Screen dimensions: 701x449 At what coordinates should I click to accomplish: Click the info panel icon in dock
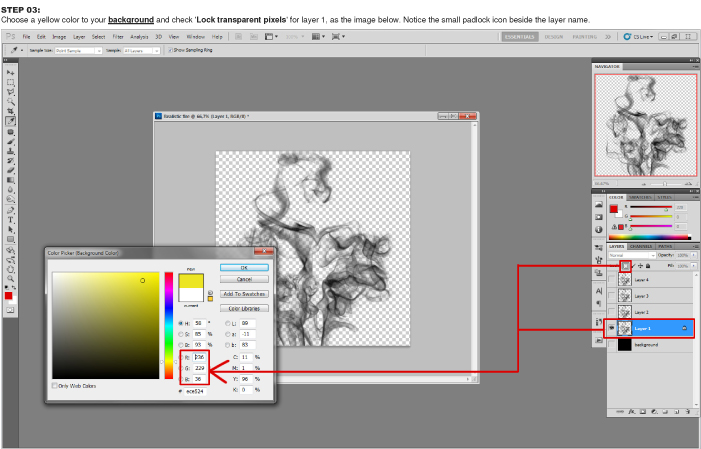(599, 230)
